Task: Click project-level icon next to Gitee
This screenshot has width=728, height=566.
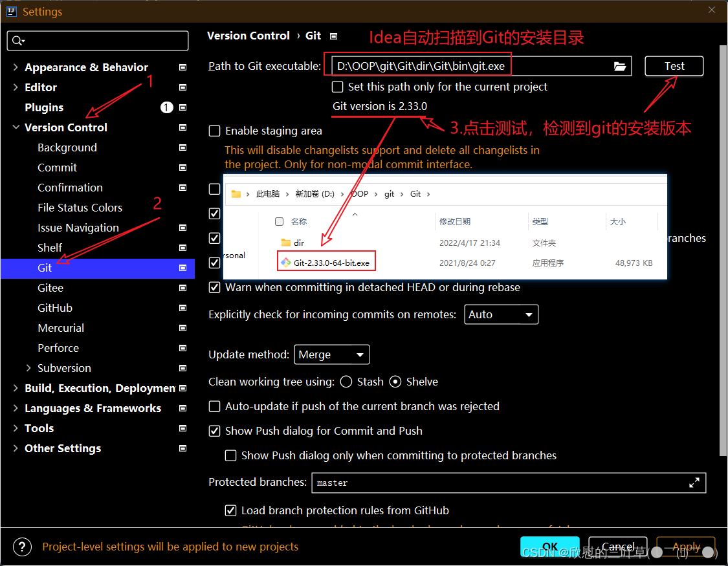Action: click(x=183, y=288)
